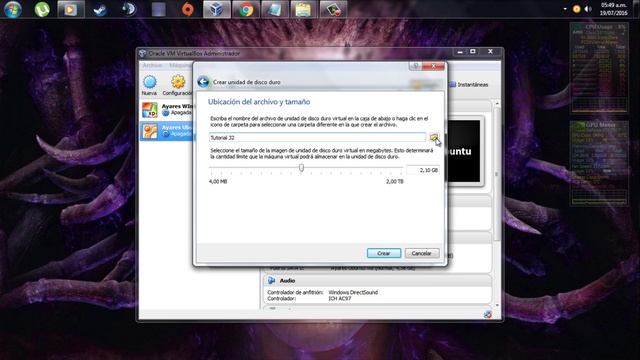Click the Audio section header
Viewport: 640px width, 360px height.
287,280
